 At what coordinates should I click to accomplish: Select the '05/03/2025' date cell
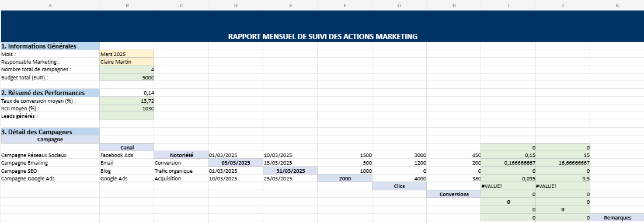coord(236,163)
